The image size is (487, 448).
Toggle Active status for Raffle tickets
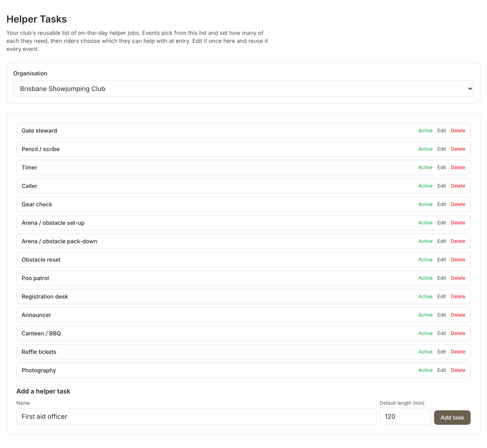pos(425,352)
